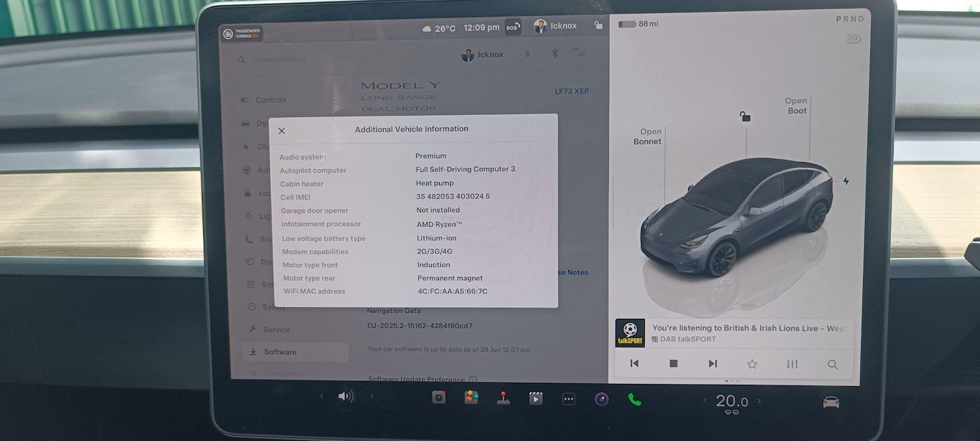Tap the weather cloud icon

(427, 29)
